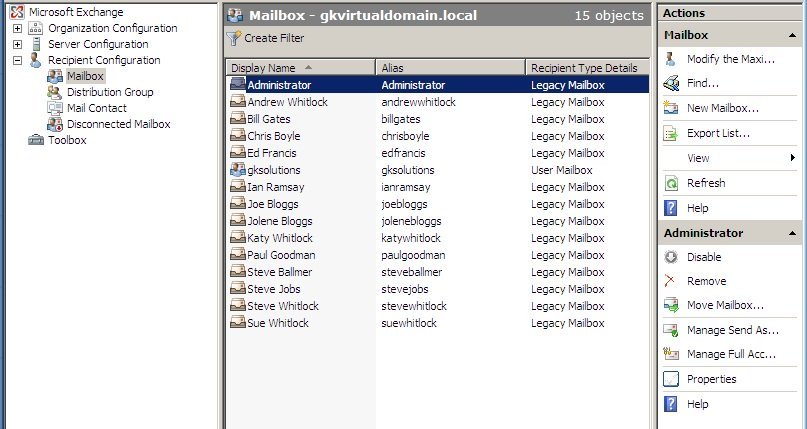This screenshot has height=429, width=807.
Task: Click the red Remove icon
Action: (671, 281)
